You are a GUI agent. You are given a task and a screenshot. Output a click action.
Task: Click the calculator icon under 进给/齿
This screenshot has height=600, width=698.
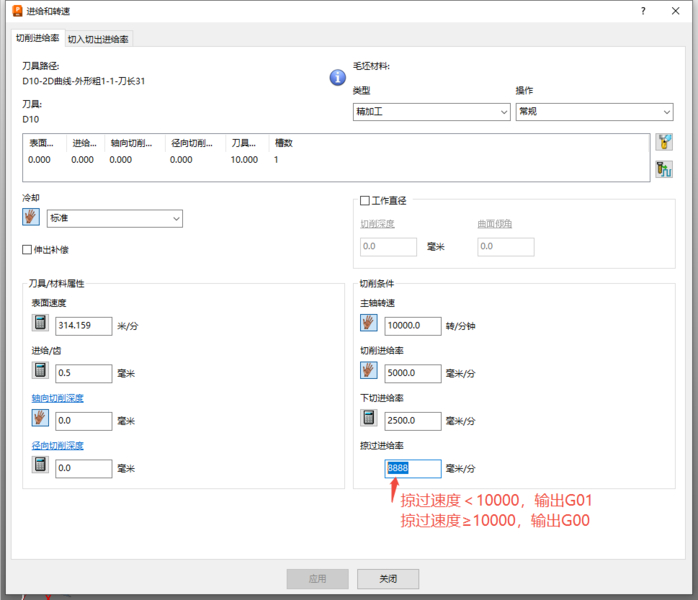[40, 371]
